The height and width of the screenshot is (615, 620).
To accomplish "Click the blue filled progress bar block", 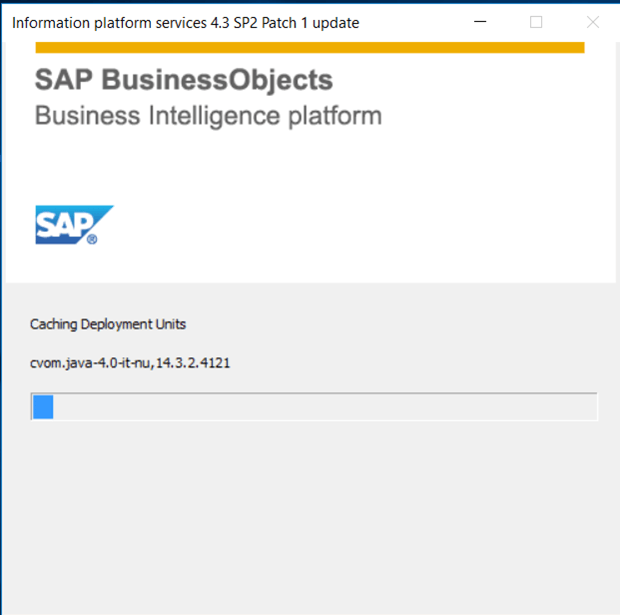I will pos(43,407).
